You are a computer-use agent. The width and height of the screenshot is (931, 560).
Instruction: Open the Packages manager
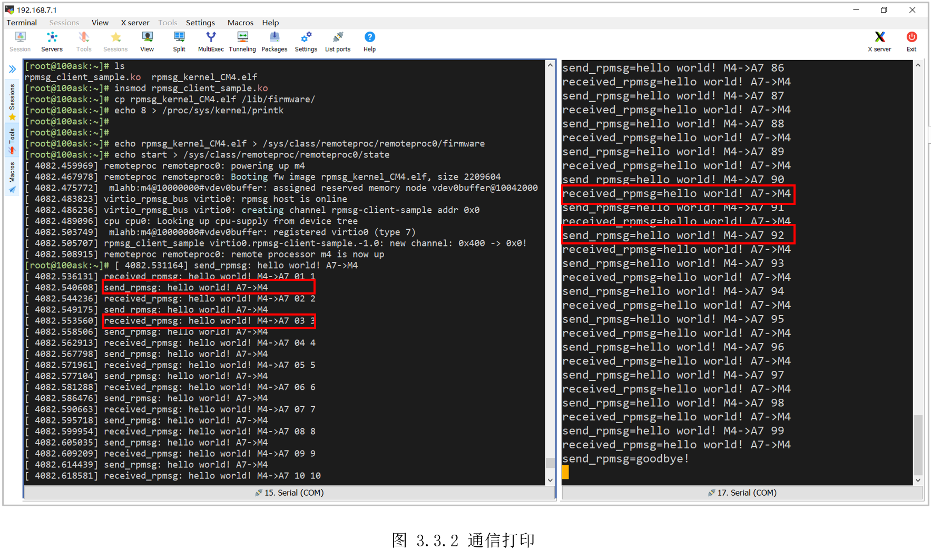point(274,41)
